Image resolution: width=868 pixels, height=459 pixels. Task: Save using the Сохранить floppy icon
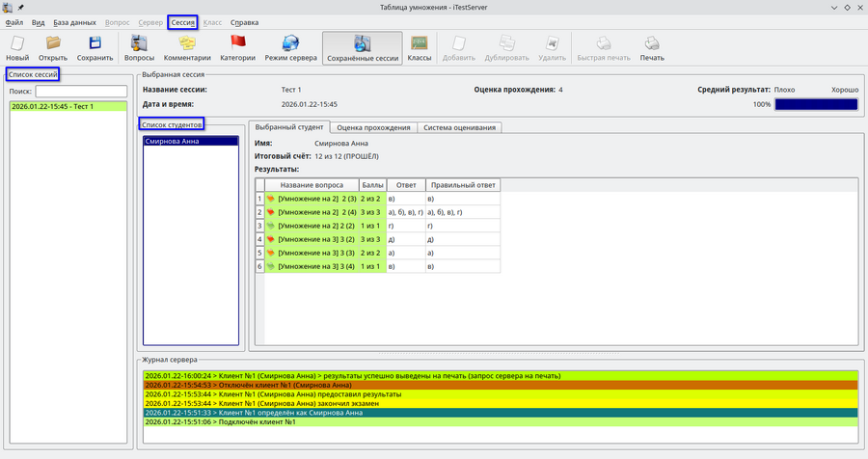[95, 48]
